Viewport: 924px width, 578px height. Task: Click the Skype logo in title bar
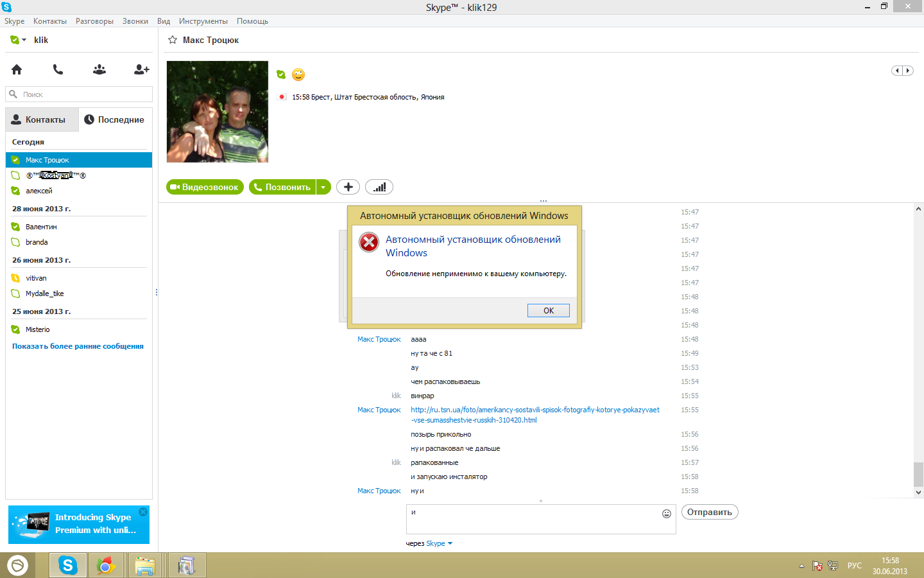pyautogui.click(x=6, y=7)
